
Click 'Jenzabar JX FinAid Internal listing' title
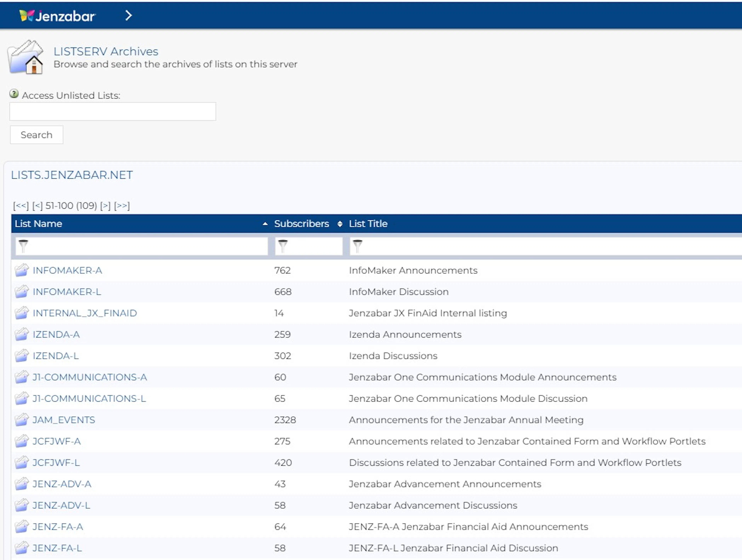click(428, 313)
